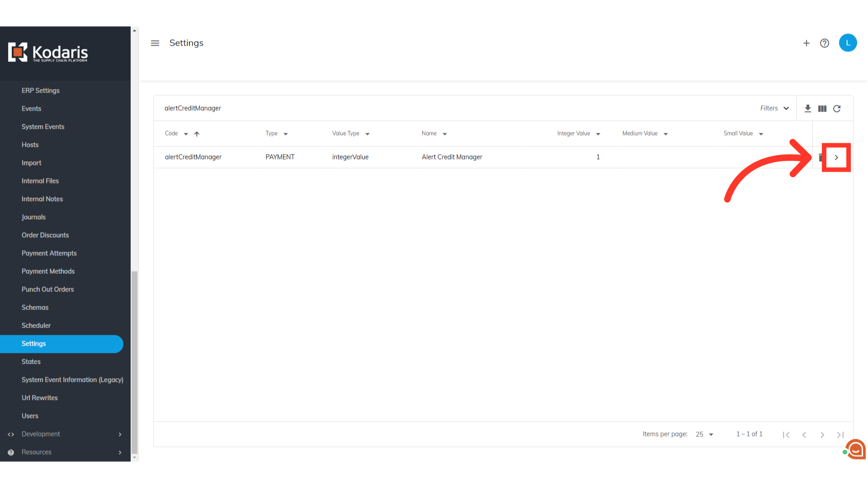Click the user avatar L icon
868x488 pixels.
coord(848,43)
